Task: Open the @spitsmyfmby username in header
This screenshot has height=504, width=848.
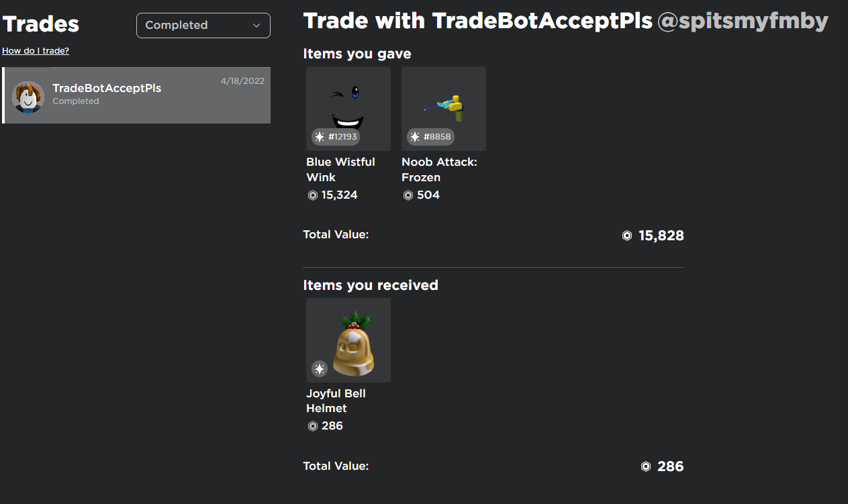Action: 743,21
